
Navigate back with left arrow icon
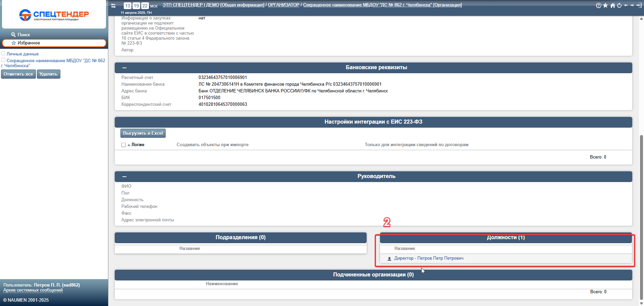coord(626,5)
